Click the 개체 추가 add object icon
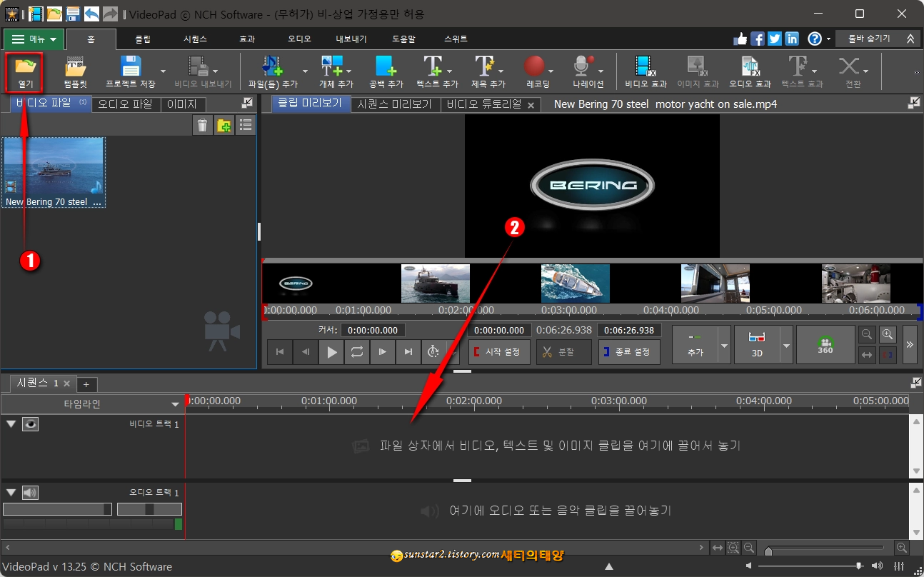The image size is (924, 577). 332,66
